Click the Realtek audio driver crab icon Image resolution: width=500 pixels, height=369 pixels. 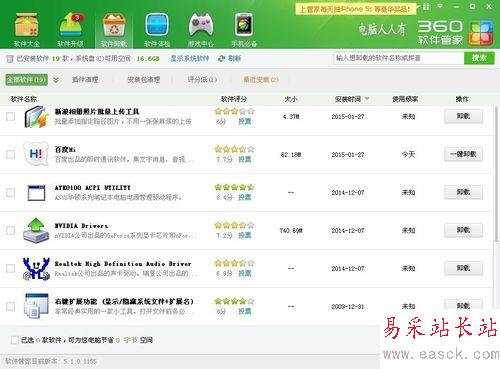tap(36, 269)
